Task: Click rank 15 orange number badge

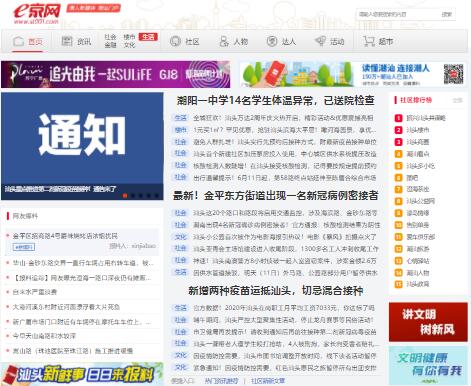Action: [398, 284]
